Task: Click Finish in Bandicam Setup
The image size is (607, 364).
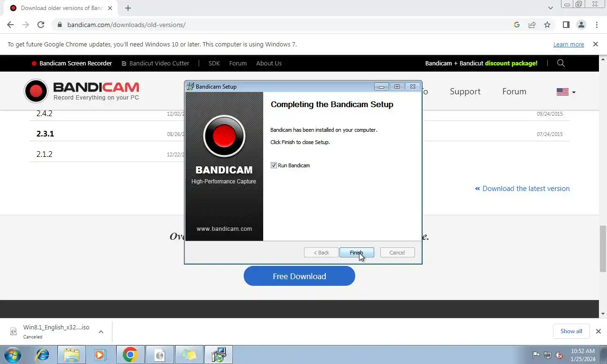Action: [x=357, y=253]
